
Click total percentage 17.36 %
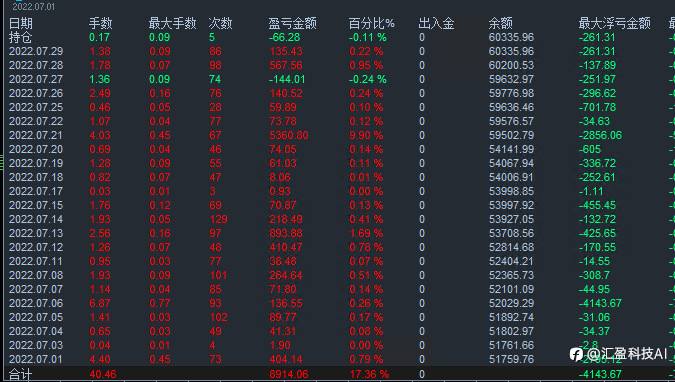click(369, 374)
